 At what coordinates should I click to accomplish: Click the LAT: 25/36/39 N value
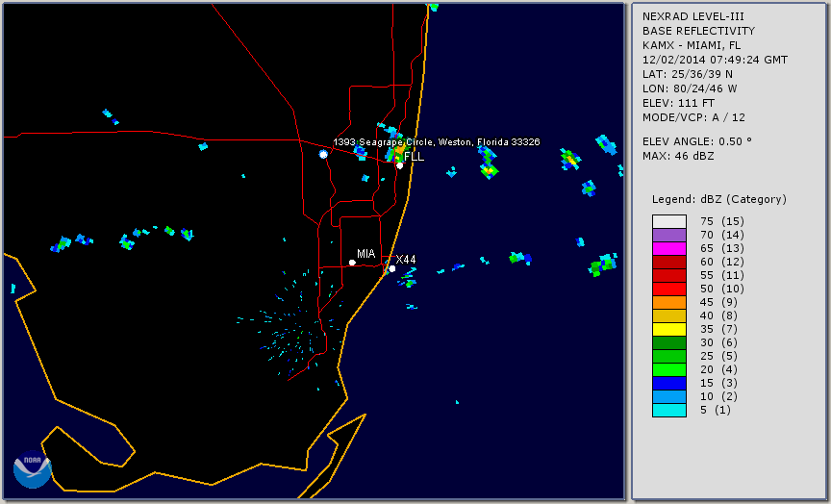click(x=688, y=74)
